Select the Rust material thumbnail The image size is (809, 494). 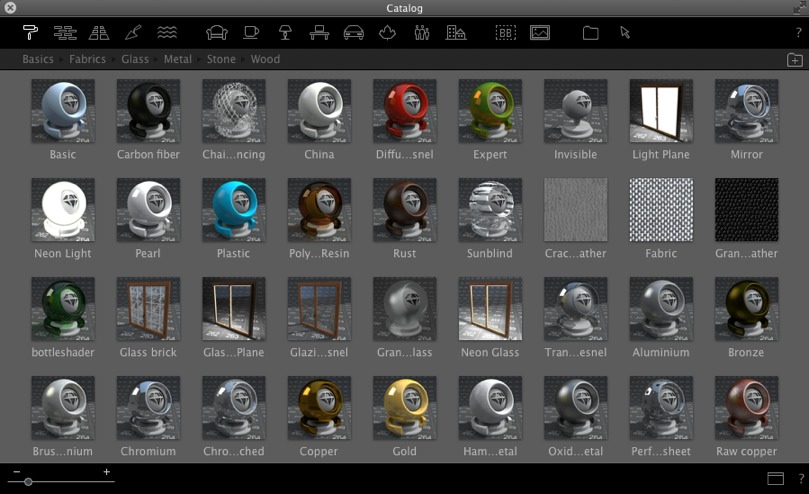(x=404, y=210)
